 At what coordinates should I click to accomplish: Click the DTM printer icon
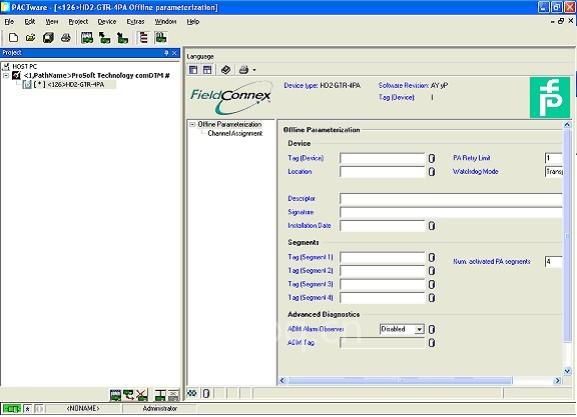[x=244, y=70]
